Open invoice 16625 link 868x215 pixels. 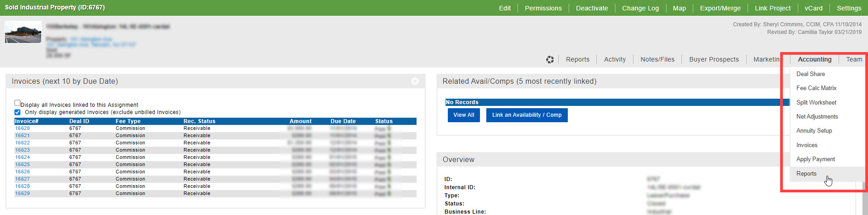pyautogui.click(x=22, y=165)
